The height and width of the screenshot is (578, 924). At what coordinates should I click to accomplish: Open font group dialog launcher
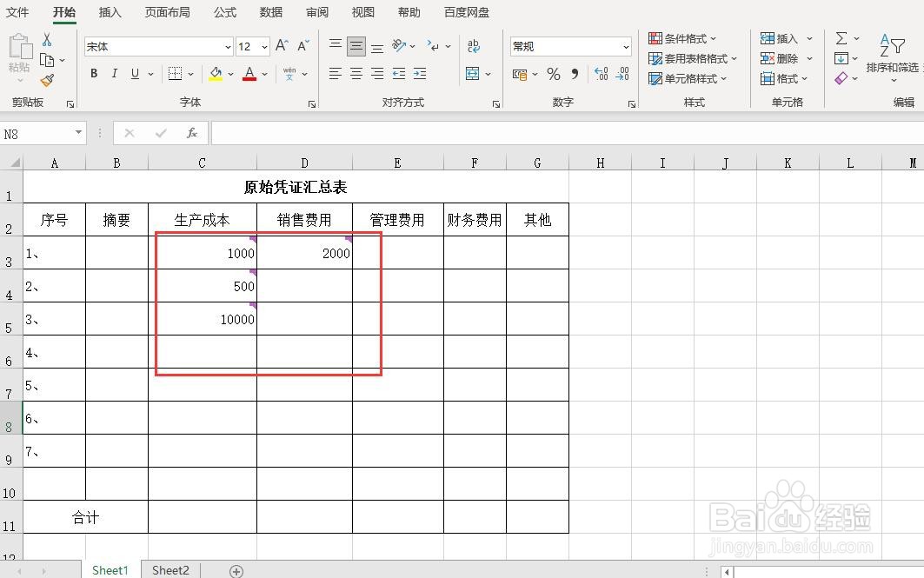click(x=312, y=103)
